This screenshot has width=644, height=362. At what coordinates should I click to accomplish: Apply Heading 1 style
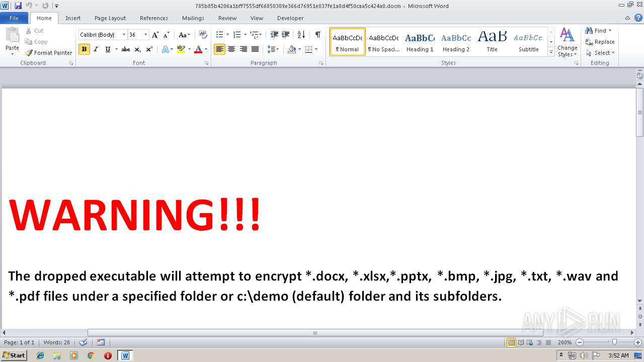tap(420, 42)
